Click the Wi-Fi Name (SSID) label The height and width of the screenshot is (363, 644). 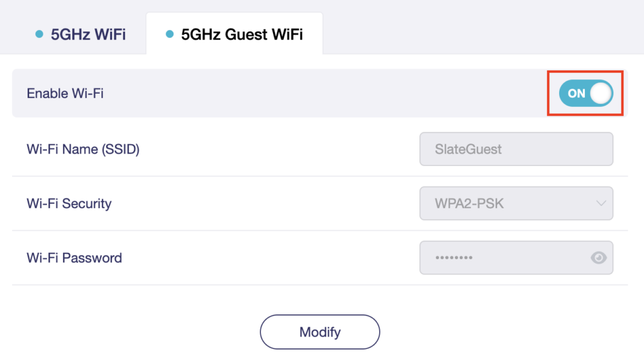click(83, 149)
